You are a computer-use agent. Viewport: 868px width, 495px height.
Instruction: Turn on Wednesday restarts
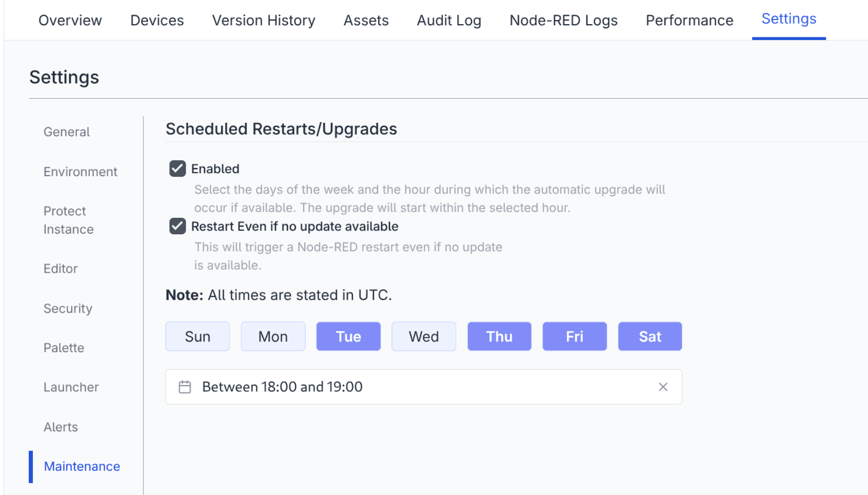click(423, 336)
